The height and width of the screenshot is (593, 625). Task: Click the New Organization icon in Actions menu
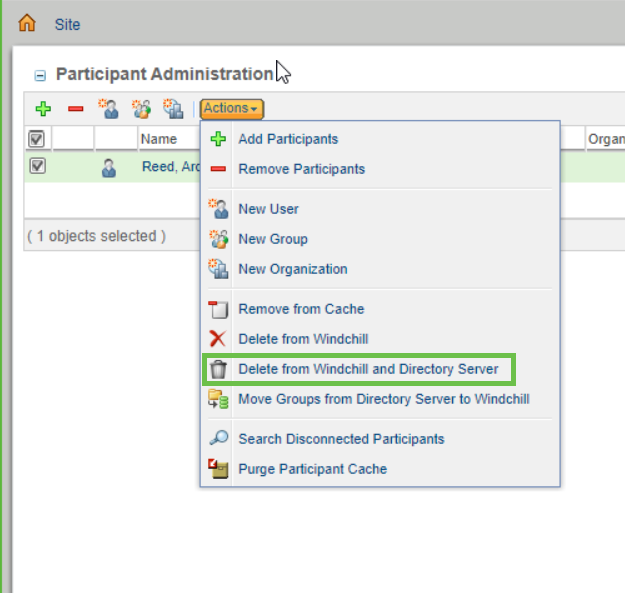point(218,269)
